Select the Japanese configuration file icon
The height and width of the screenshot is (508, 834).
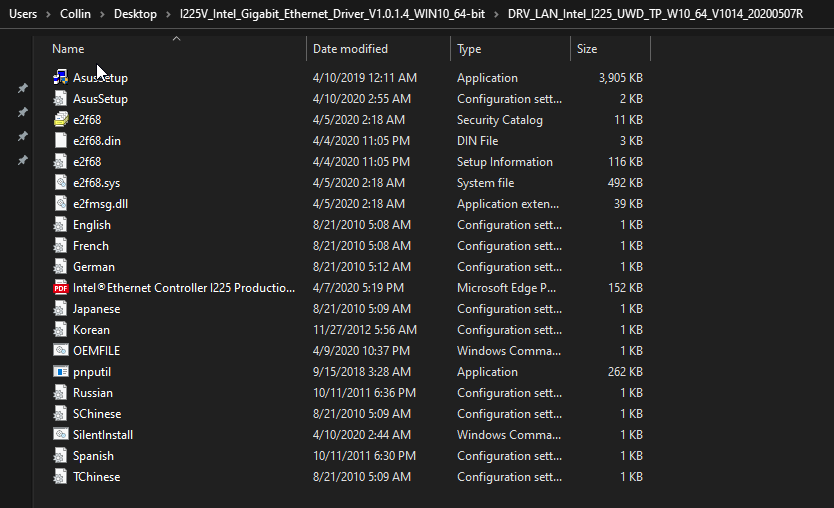pos(61,309)
